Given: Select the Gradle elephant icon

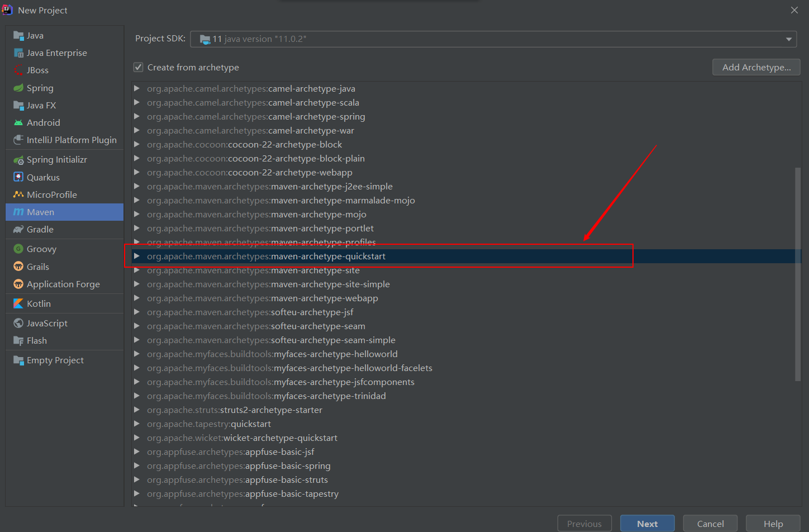Looking at the screenshot, I should [18, 230].
